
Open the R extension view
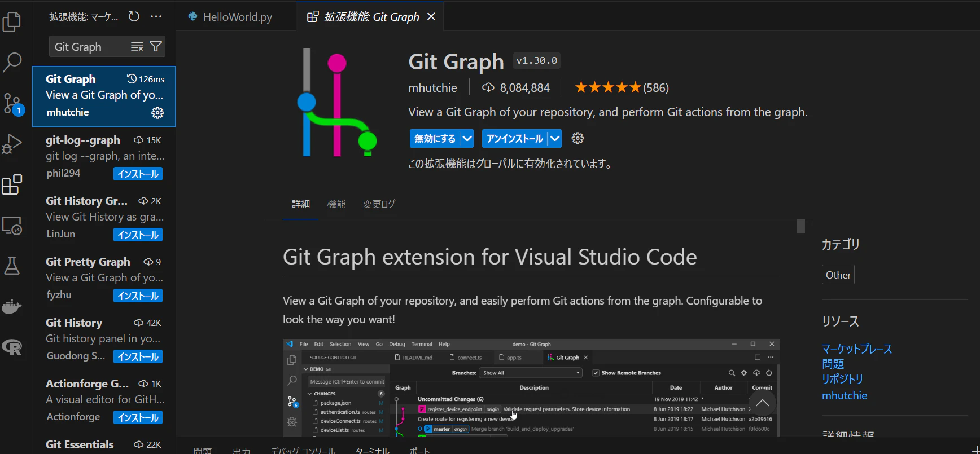tap(12, 347)
